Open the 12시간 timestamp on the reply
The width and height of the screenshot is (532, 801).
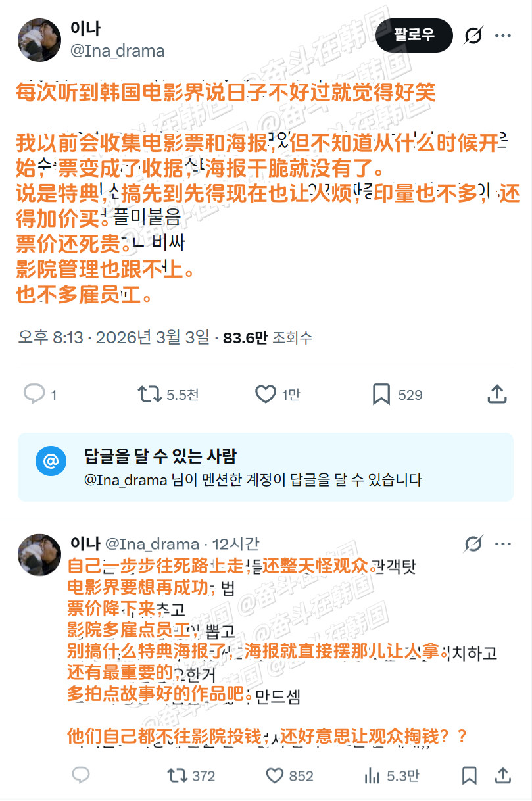(x=234, y=545)
